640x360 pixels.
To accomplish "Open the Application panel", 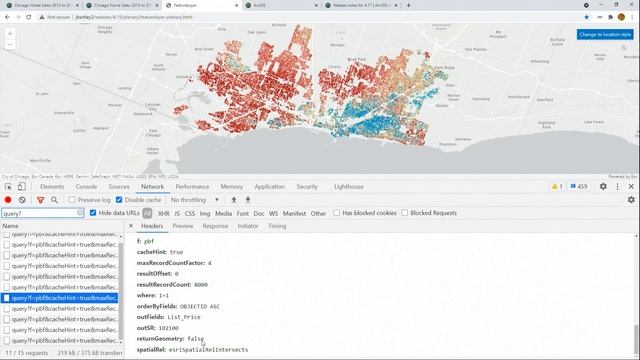I will [270, 187].
